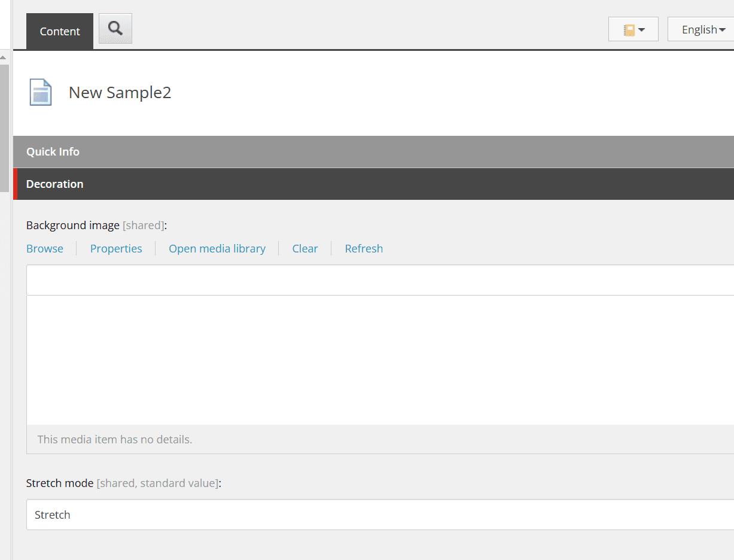734x560 pixels.
Task: Collapse the Decoration section header
Action: click(55, 184)
